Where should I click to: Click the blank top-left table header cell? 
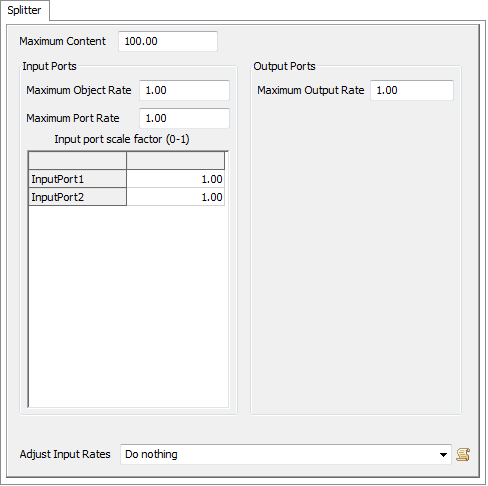click(x=78, y=161)
